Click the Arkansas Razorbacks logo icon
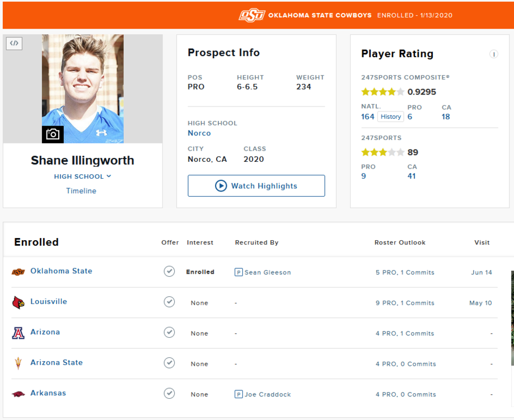This screenshot has width=514, height=420. (x=18, y=394)
